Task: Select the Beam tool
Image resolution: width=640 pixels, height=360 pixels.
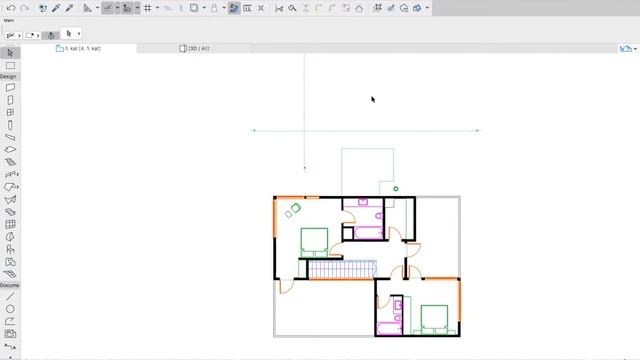Action: (10, 138)
